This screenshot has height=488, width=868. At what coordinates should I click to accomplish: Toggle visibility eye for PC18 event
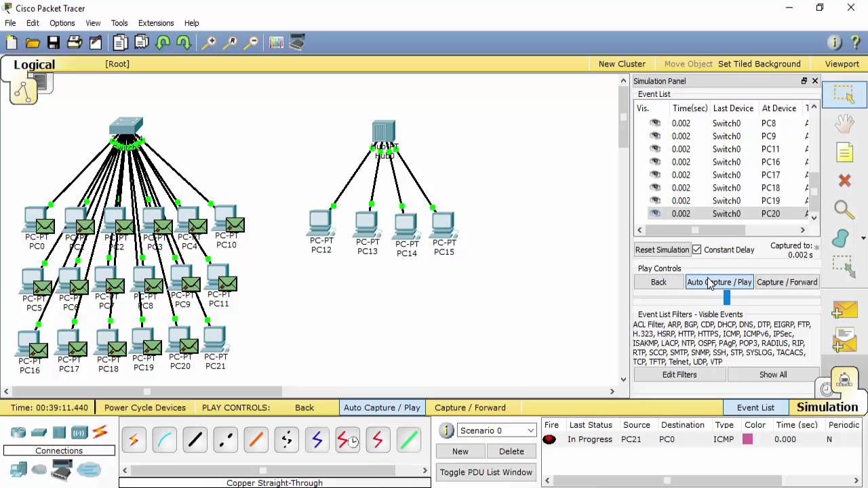click(655, 188)
